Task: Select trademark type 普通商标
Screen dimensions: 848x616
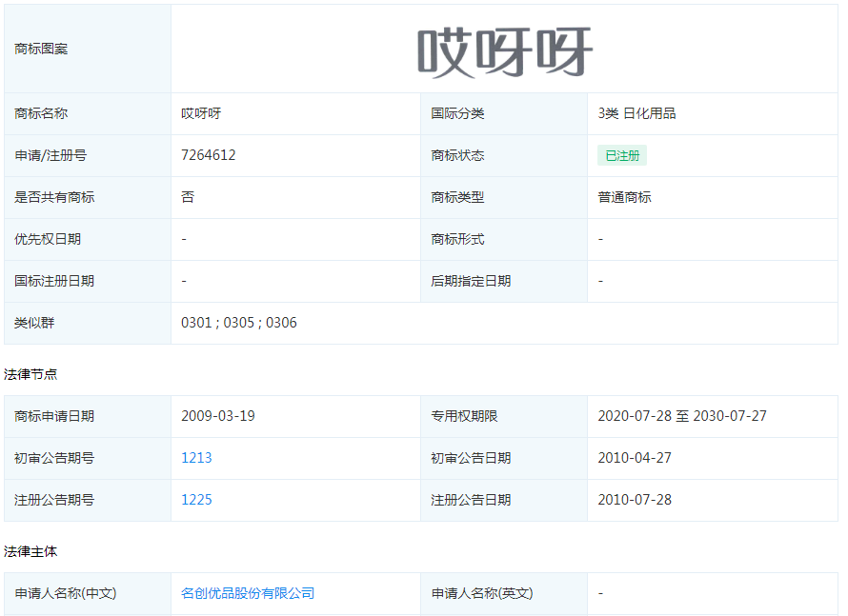Action: 624,197
